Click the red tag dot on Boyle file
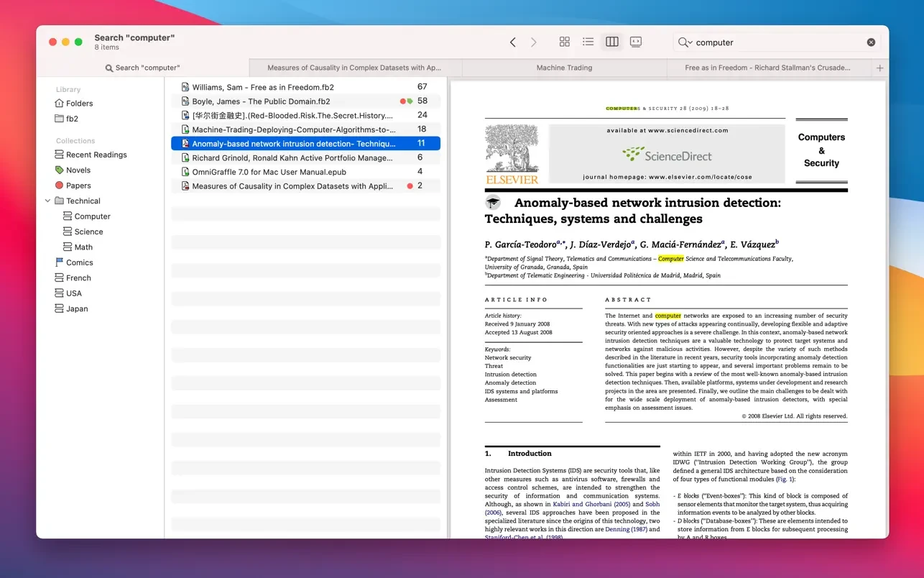 pos(402,101)
